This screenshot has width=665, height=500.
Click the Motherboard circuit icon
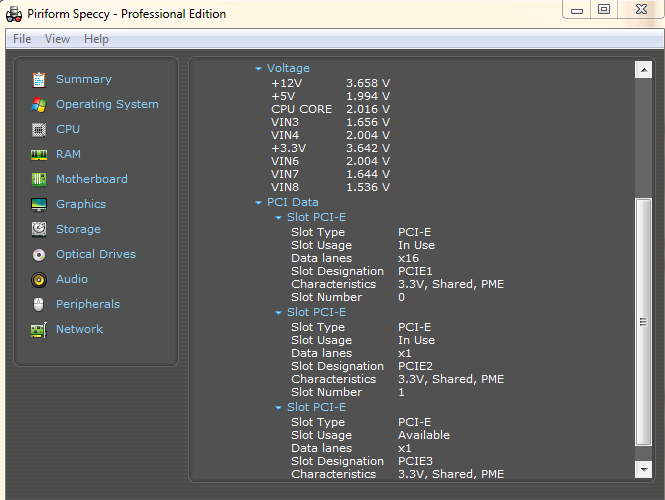click(39, 179)
